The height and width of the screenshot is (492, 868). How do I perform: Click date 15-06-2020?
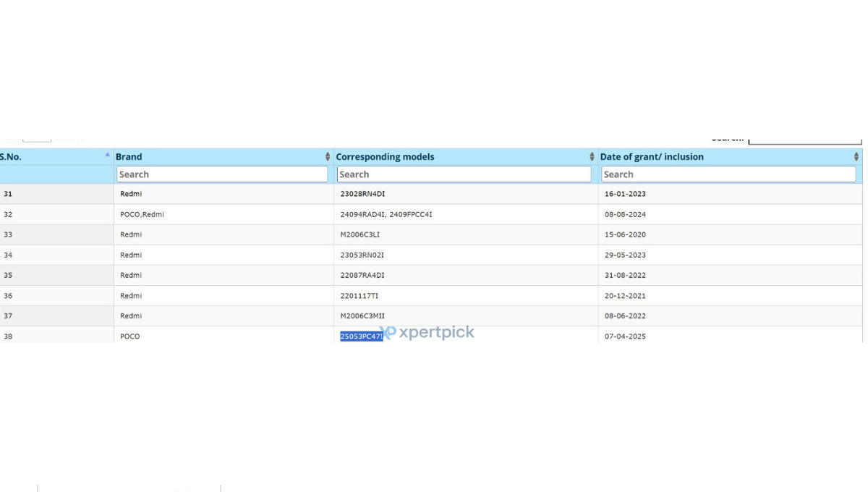626,234
